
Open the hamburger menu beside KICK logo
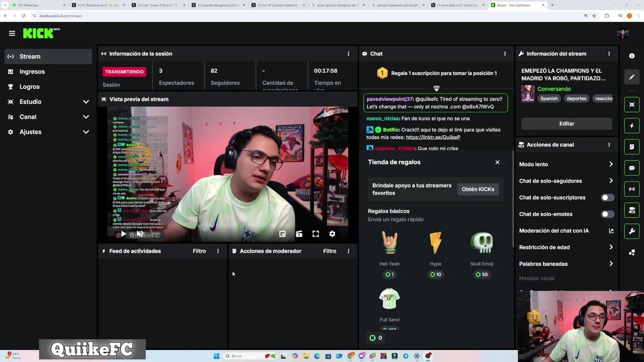click(12, 33)
